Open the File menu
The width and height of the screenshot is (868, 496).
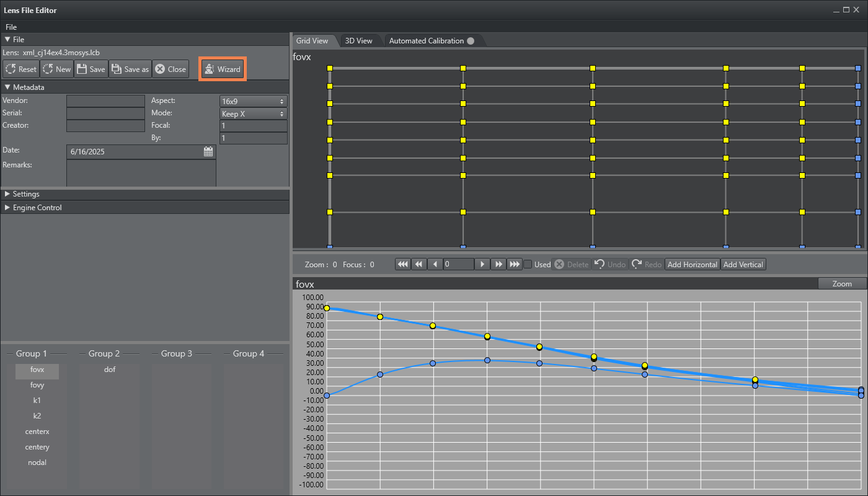click(11, 27)
